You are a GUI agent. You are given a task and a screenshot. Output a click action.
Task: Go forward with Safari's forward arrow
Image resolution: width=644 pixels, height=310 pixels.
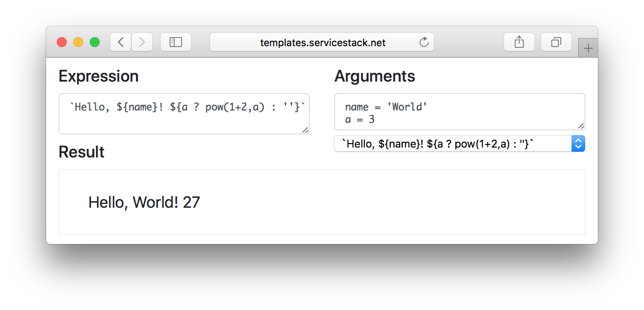tap(142, 42)
